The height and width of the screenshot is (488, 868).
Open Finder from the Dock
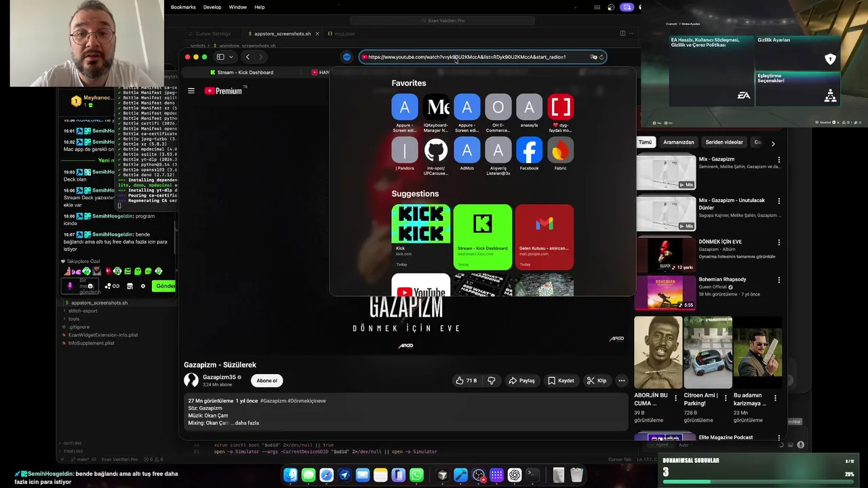[290, 475]
